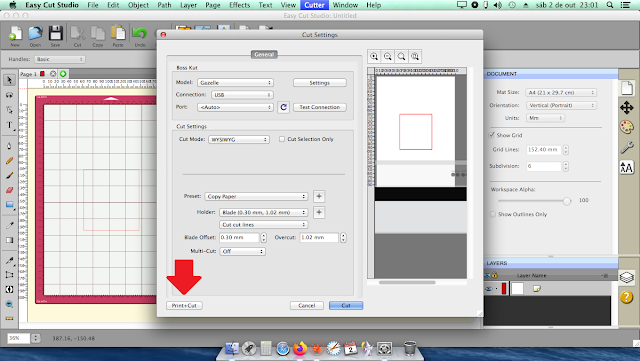The image size is (640, 361).
Task: Open the color palette panel icon
Action: [x=627, y=127]
